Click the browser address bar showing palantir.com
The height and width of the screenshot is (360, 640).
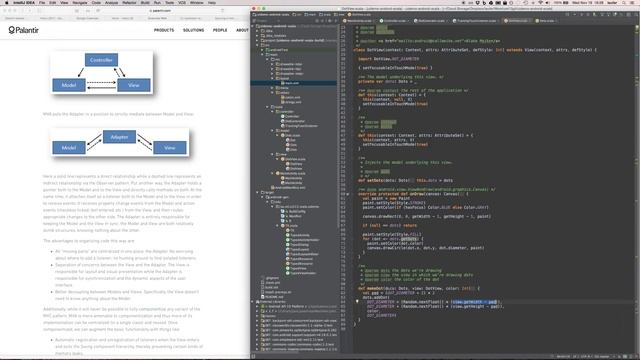161,11
